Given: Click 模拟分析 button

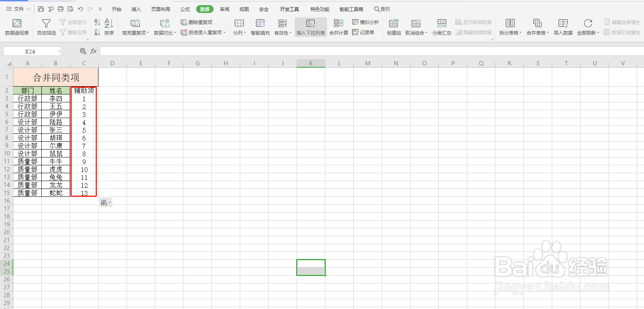Looking at the screenshot, I should 366,22.
